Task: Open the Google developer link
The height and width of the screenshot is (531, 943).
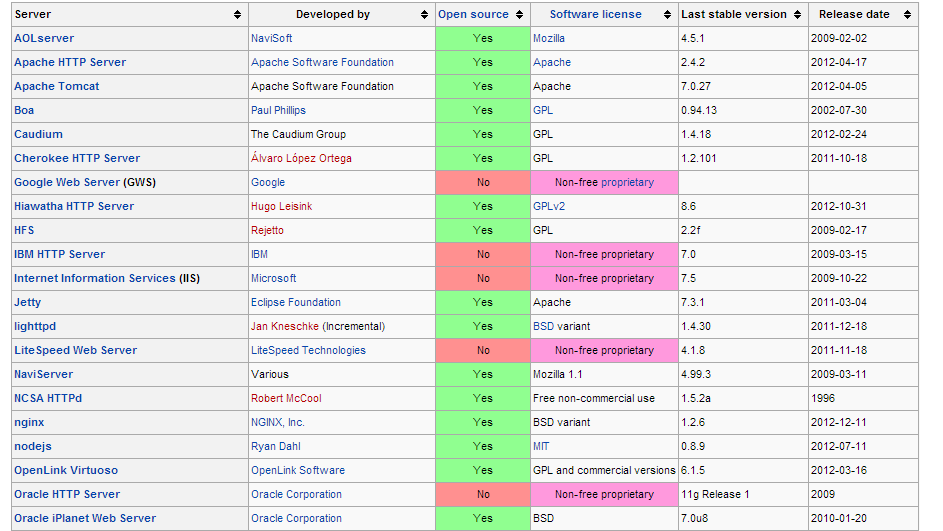Action: 268,182
